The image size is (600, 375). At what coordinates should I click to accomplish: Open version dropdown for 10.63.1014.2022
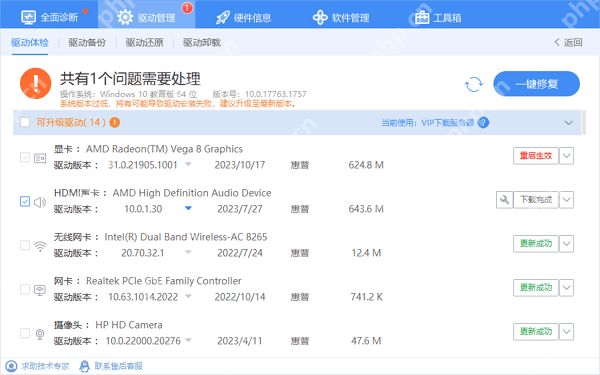pyautogui.click(x=188, y=296)
